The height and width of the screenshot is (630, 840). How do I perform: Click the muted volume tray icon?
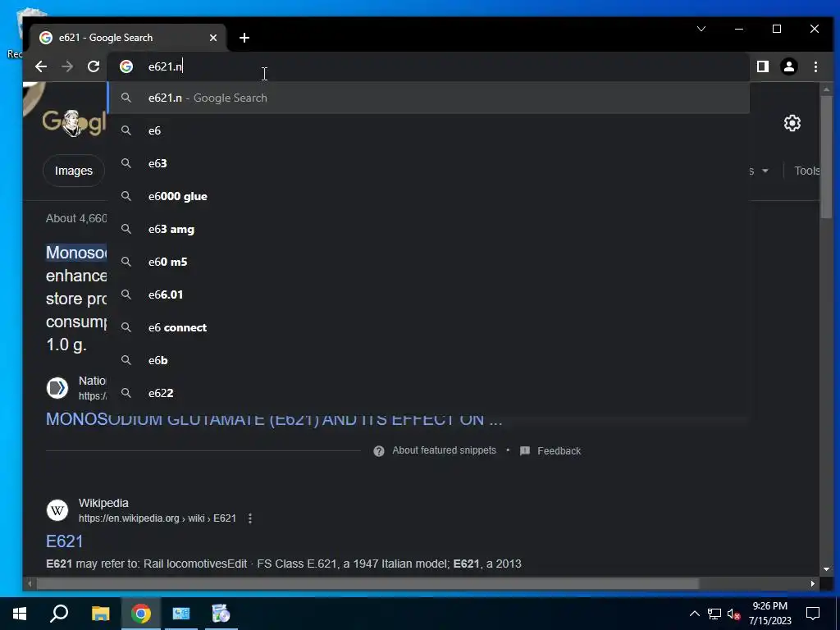pos(733,614)
